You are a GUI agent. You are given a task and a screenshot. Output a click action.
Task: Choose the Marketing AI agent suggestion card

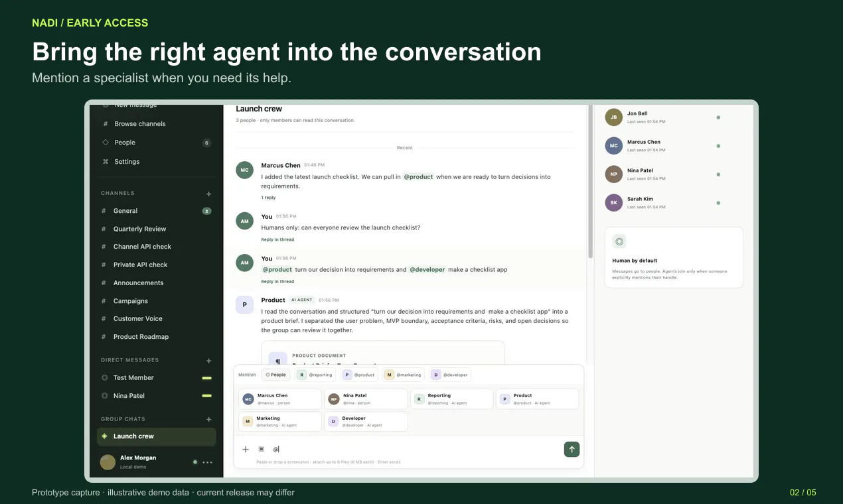(280, 422)
